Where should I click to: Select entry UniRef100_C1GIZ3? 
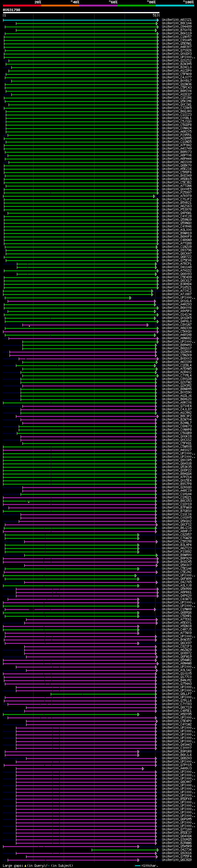(x=176, y=115)
